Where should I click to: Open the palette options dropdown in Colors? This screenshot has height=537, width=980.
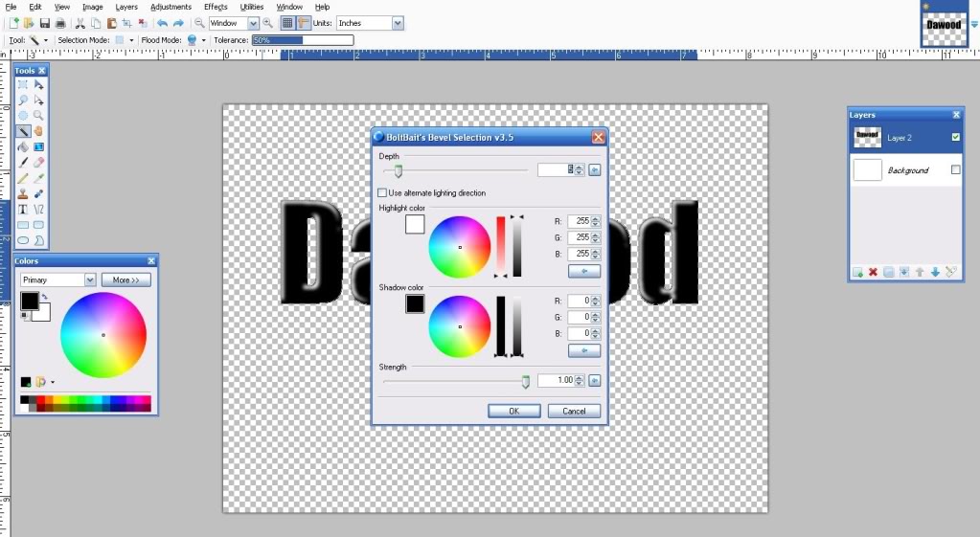coord(53,382)
